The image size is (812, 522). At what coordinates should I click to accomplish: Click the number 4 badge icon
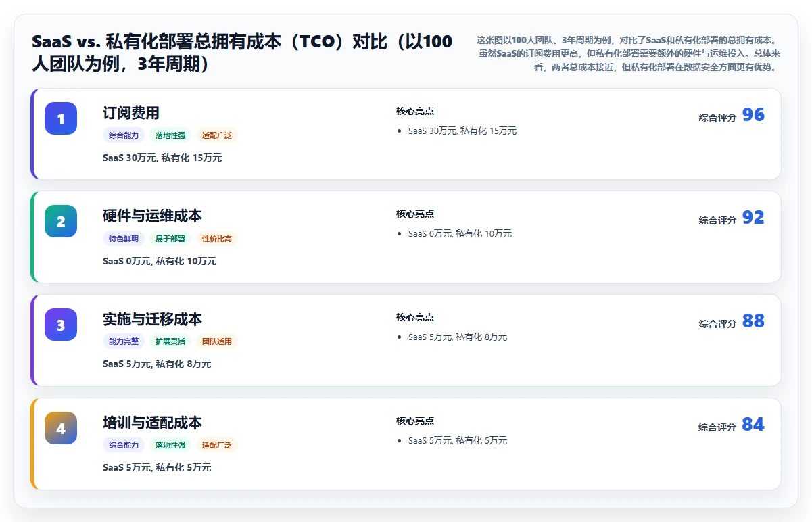click(x=61, y=428)
